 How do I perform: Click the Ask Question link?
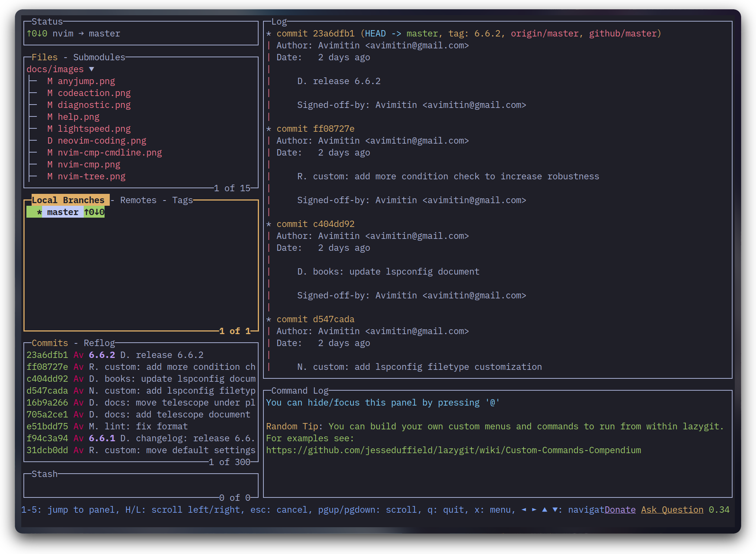click(672, 510)
